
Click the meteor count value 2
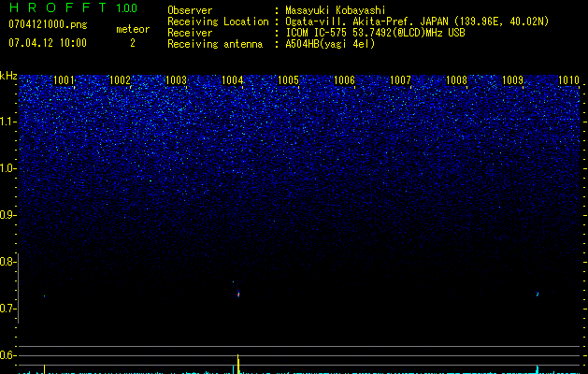tap(133, 43)
